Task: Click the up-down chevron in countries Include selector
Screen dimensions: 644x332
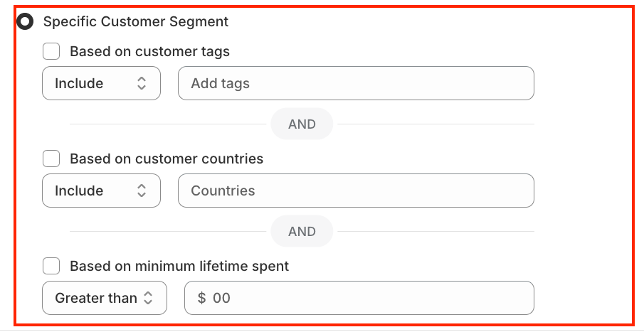Action: 142,191
